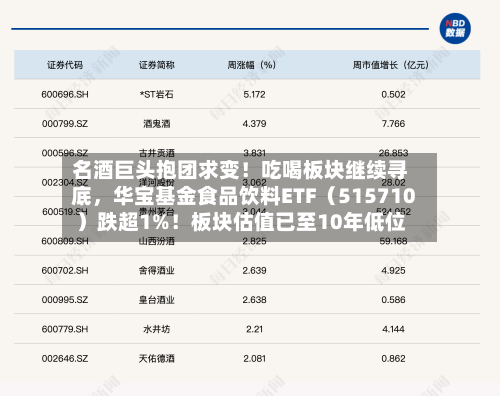Click the name 舍得酒业
This screenshot has height=396, width=500.
(x=157, y=270)
